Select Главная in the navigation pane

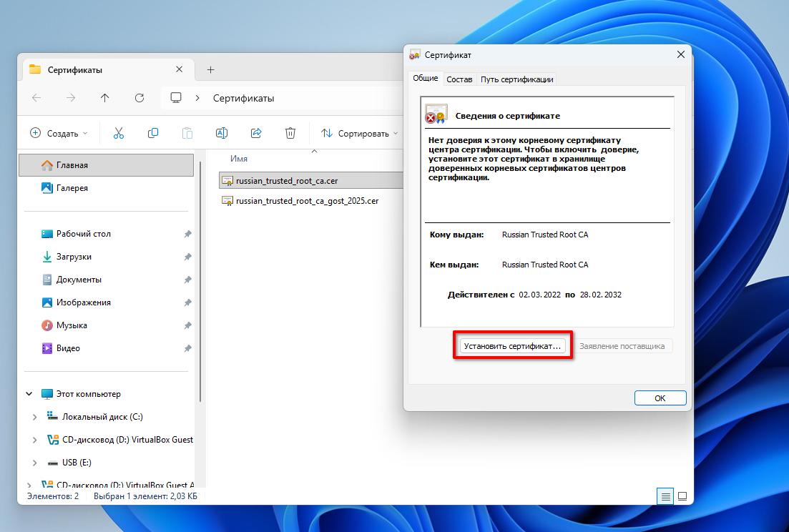click(106, 165)
